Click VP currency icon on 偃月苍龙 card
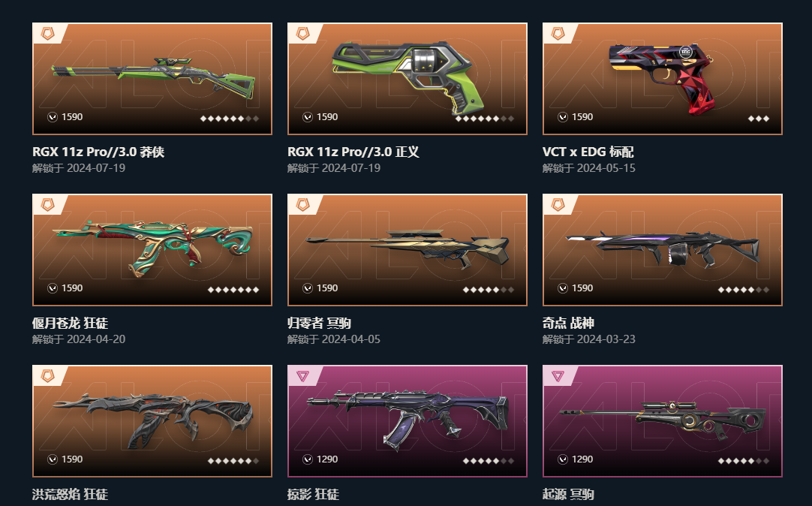Image resolution: width=812 pixels, height=506 pixels. (x=53, y=288)
